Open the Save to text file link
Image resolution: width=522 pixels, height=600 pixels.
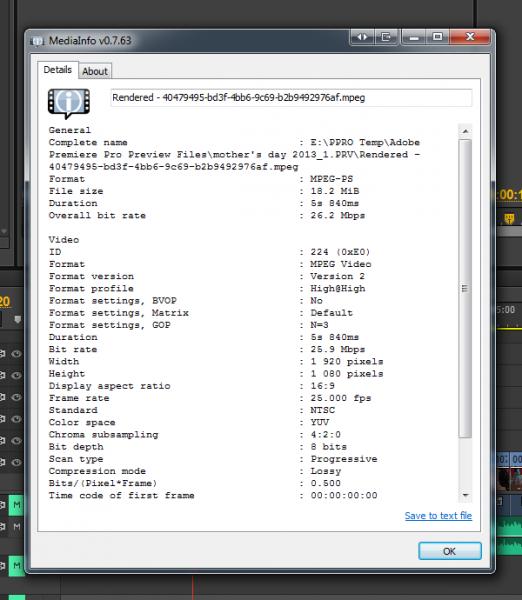[x=438, y=515]
